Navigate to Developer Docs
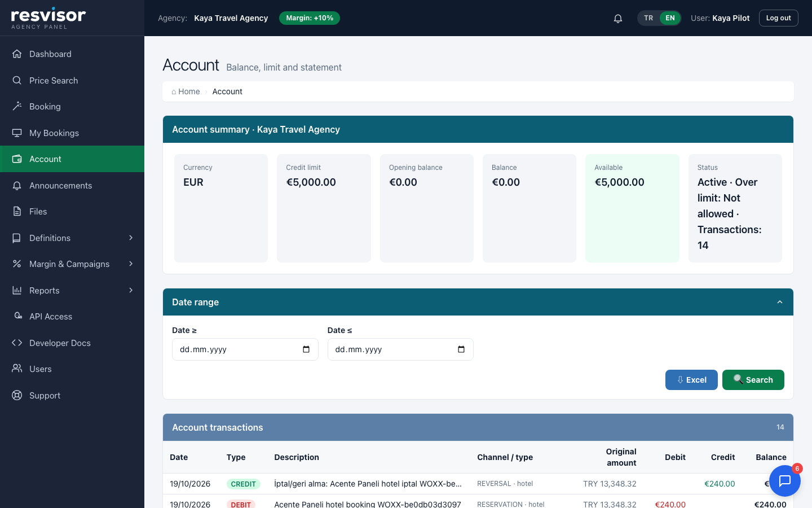The height and width of the screenshot is (508, 812). (x=72, y=343)
